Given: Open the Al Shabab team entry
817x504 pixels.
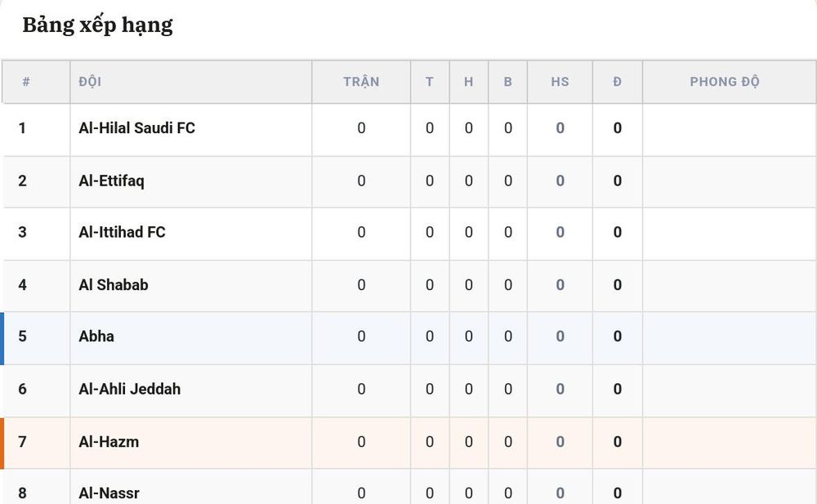Looking at the screenshot, I should [113, 285].
